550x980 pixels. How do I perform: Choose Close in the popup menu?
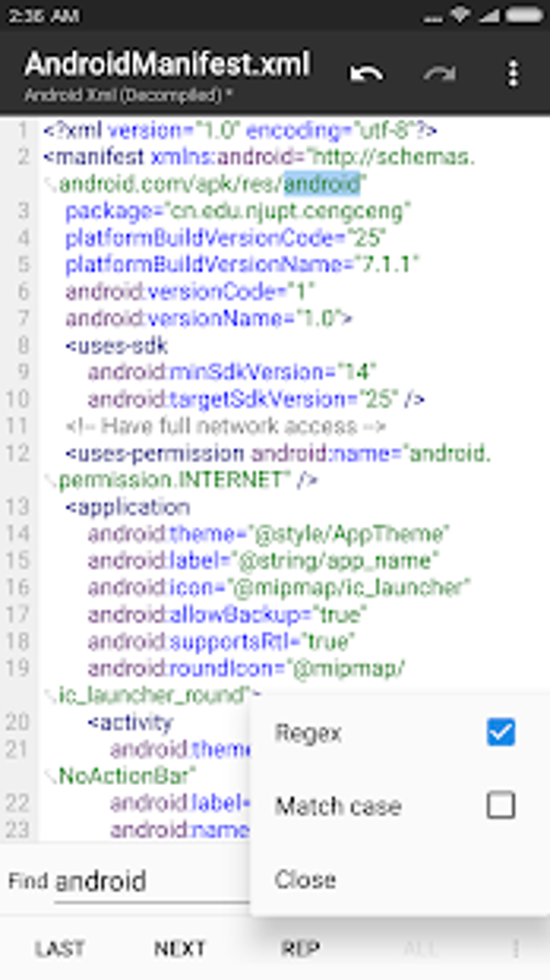click(305, 880)
